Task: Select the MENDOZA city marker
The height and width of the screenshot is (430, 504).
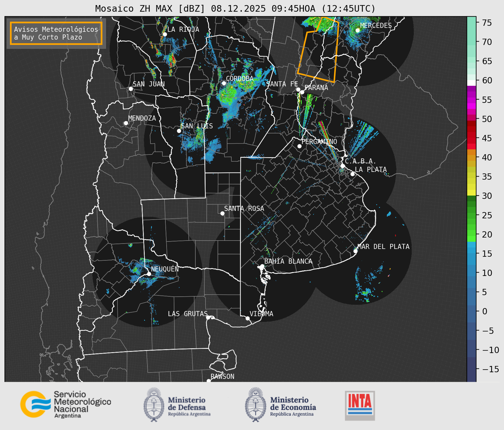Action: (126, 123)
